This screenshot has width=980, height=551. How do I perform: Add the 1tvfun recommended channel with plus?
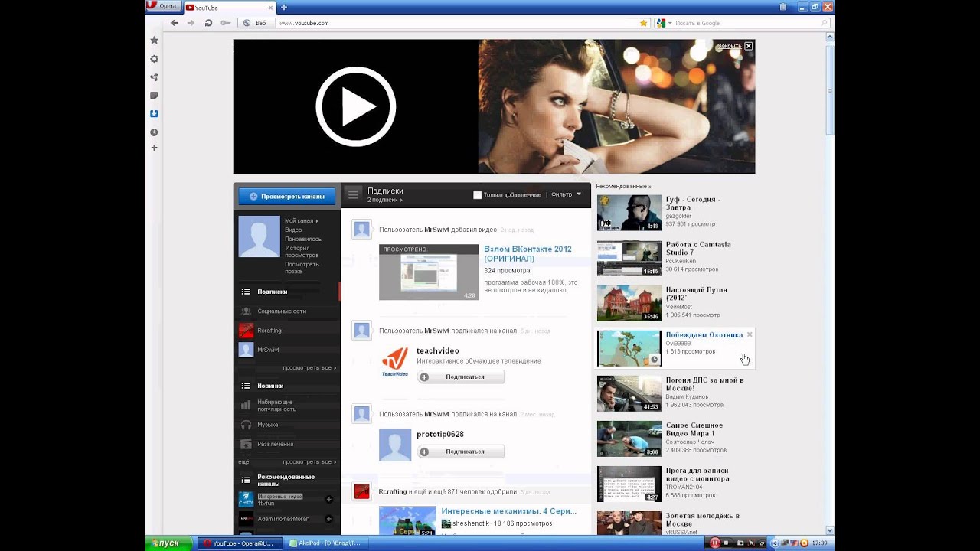click(x=329, y=500)
